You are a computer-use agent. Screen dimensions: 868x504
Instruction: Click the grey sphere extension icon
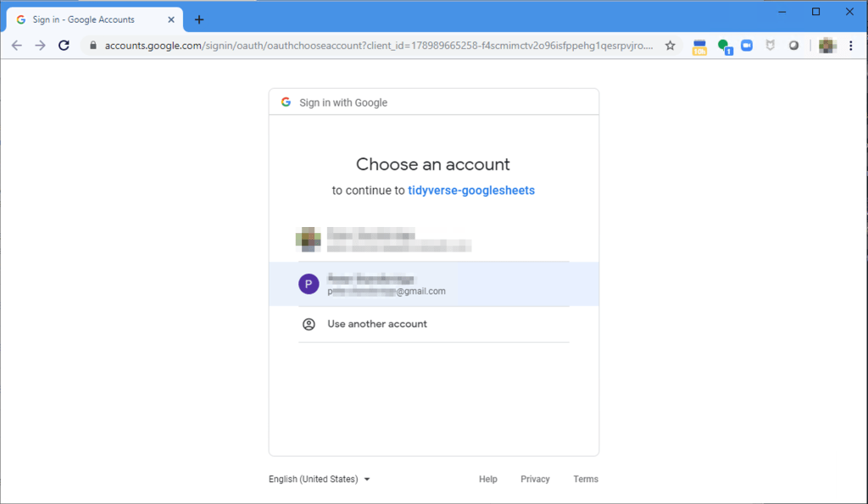click(x=794, y=46)
